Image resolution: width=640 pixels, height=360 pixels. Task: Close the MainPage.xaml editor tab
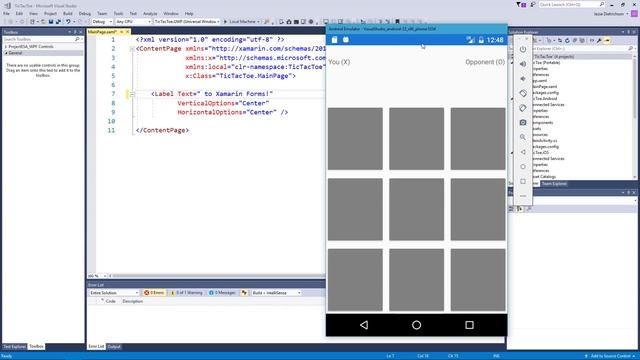click(x=127, y=31)
